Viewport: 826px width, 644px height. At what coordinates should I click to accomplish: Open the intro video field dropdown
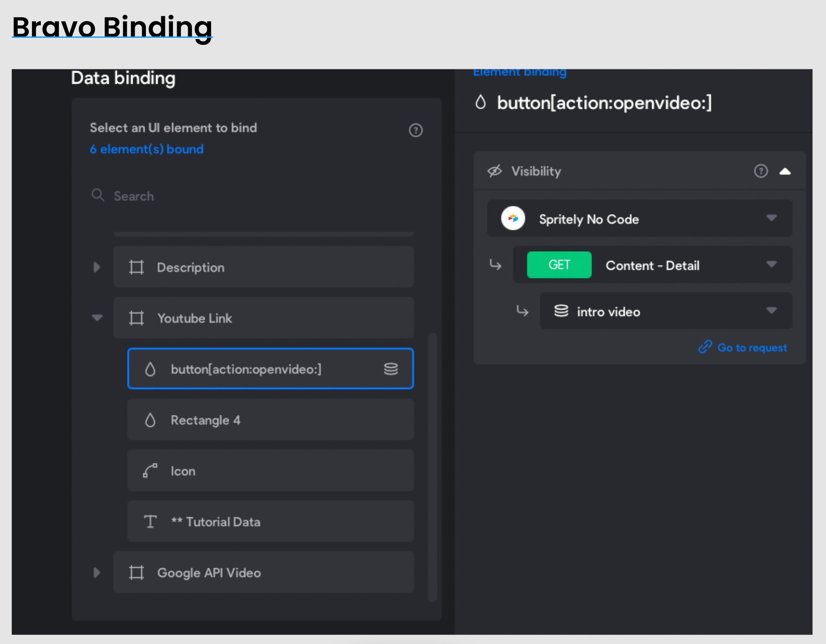pyautogui.click(x=666, y=311)
